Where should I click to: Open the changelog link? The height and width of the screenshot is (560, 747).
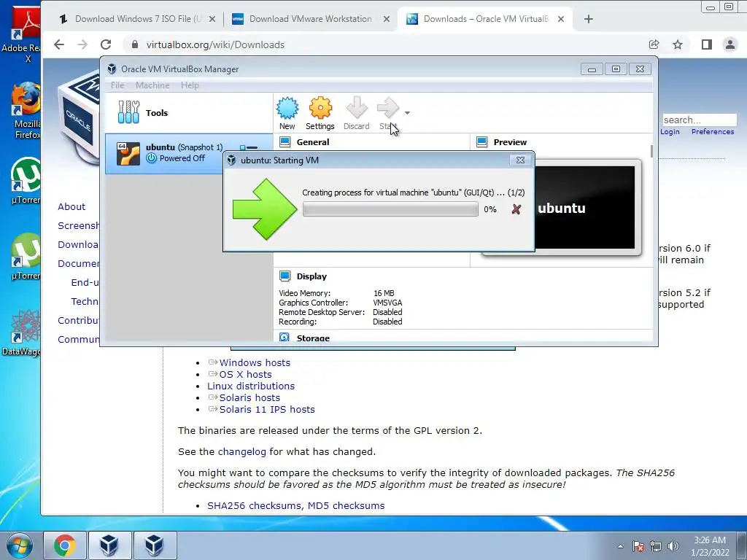pos(242,451)
